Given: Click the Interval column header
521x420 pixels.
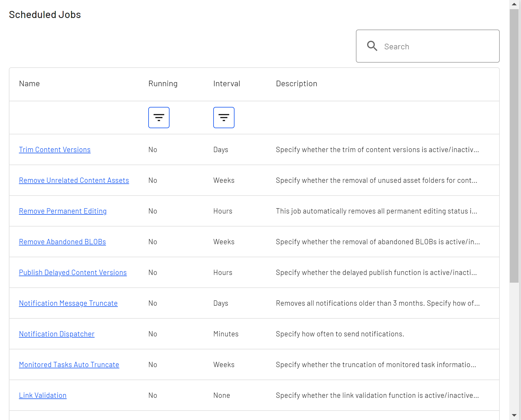Looking at the screenshot, I should click(x=227, y=84).
